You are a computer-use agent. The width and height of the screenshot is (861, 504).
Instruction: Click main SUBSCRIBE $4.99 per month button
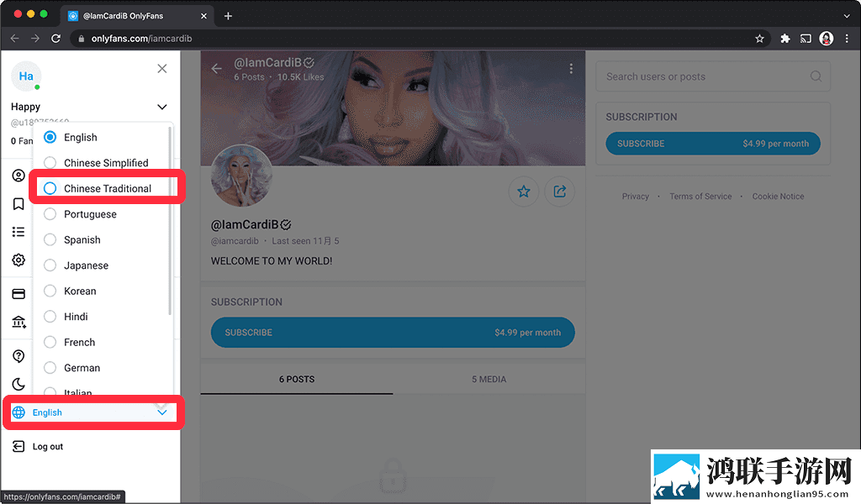pos(393,333)
